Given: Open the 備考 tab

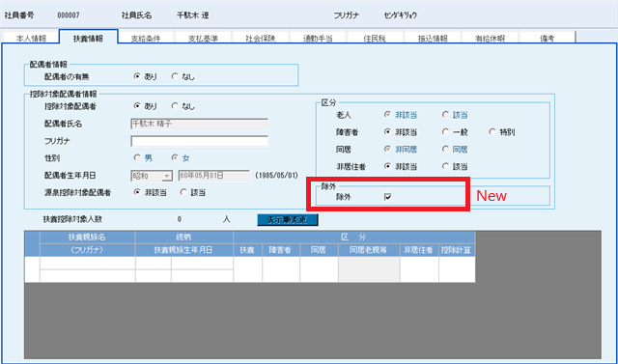Looking at the screenshot, I should tap(548, 39).
